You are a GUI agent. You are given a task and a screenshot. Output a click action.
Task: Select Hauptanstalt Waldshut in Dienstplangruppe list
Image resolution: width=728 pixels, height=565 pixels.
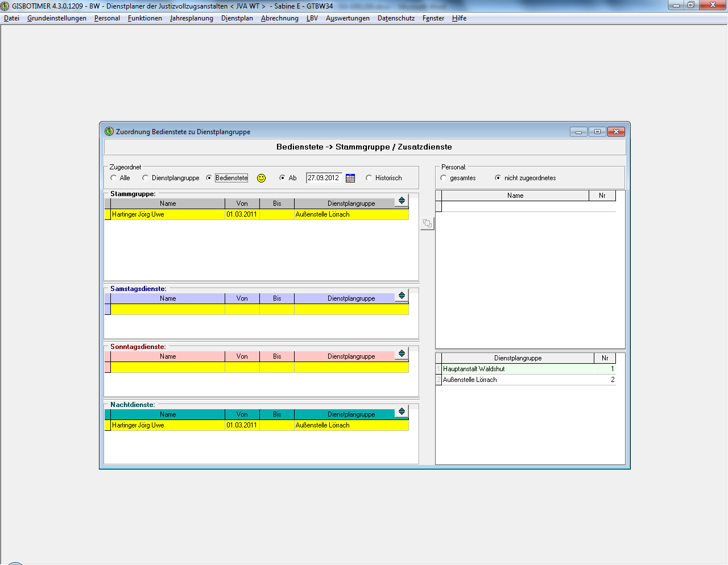(518, 369)
